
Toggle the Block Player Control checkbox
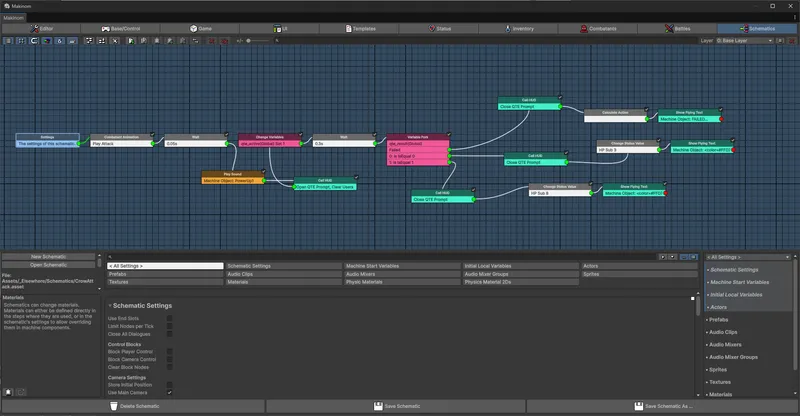pos(169,351)
